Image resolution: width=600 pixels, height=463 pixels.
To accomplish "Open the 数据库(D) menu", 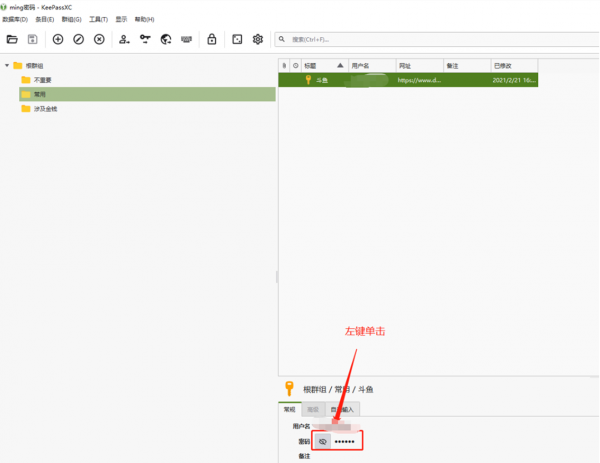I will pos(15,19).
